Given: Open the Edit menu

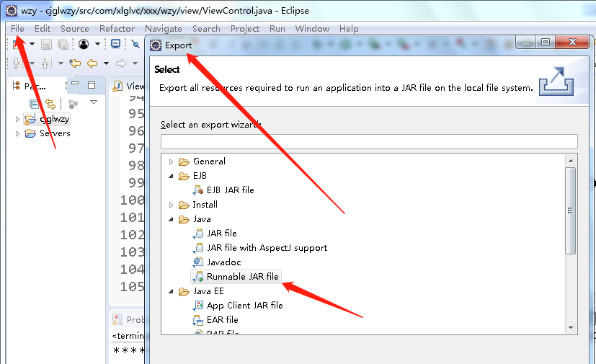Looking at the screenshot, I should (43, 29).
